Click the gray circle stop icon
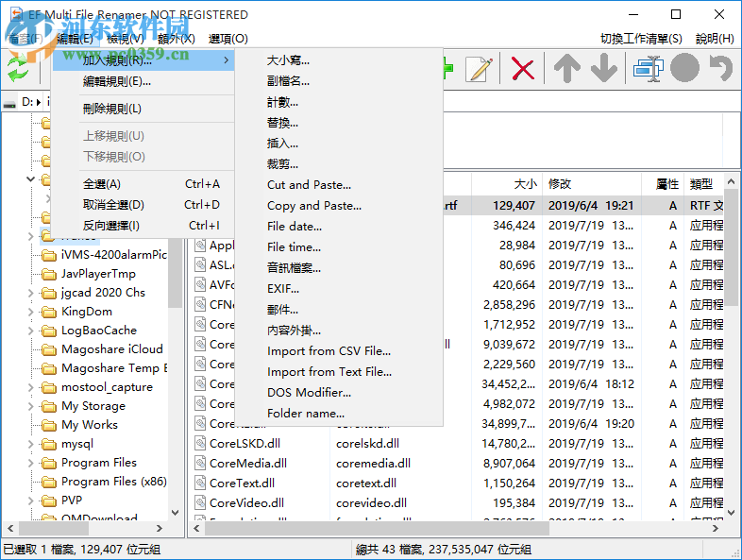Viewport: 742px width, 560px height. pos(684,68)
